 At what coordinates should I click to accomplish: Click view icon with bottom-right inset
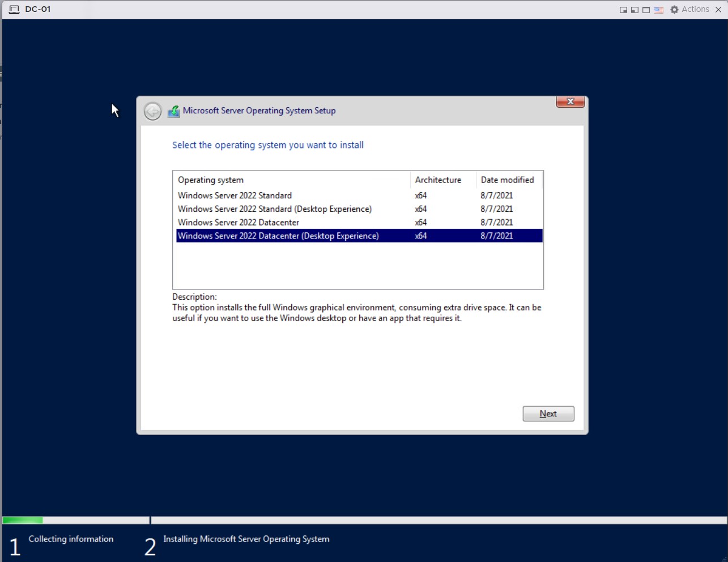click(x=623, y=10)
